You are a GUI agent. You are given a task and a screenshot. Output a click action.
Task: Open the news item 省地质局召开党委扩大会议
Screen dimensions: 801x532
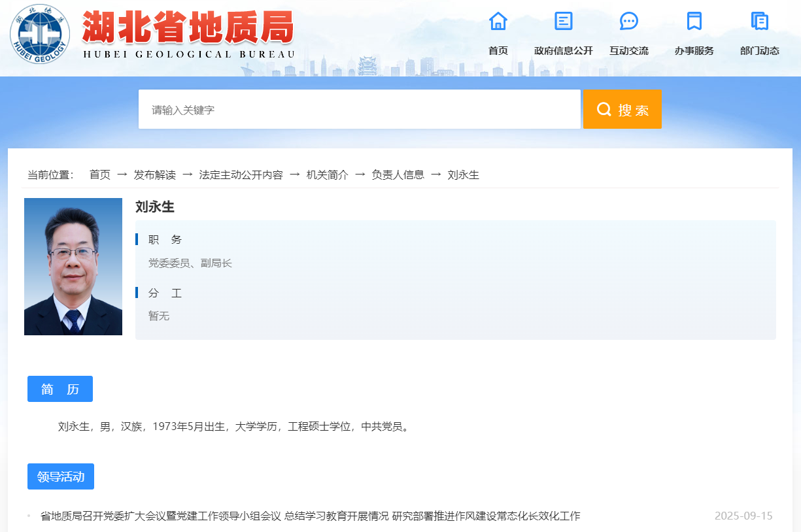tap(311, 516)
